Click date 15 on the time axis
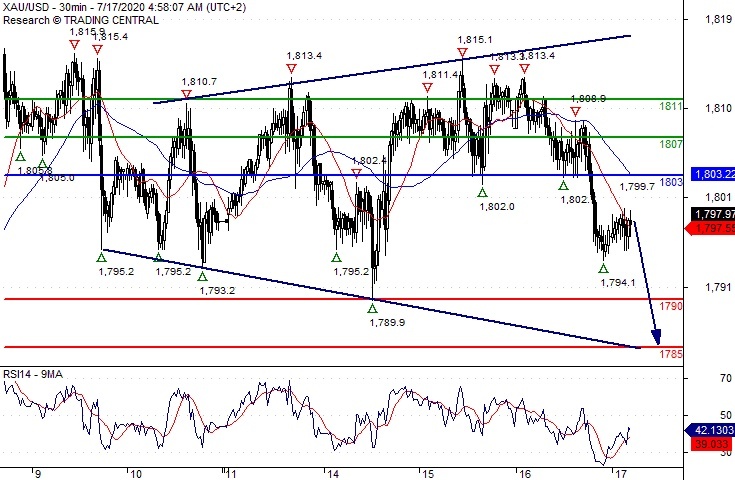Viewport: 735px width, 480px height. (428, 474)
